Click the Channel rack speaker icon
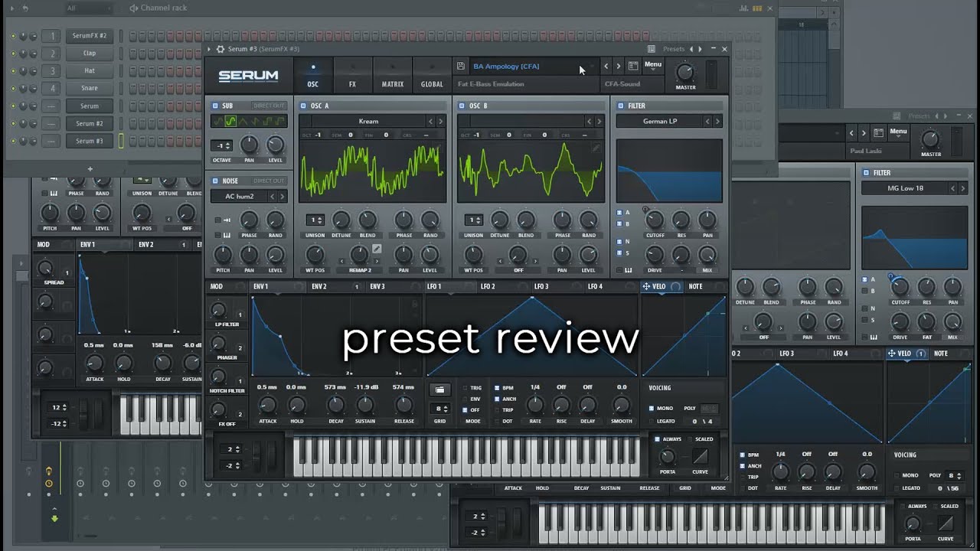This screenshot has height=551, width=980. pos(133,8)
